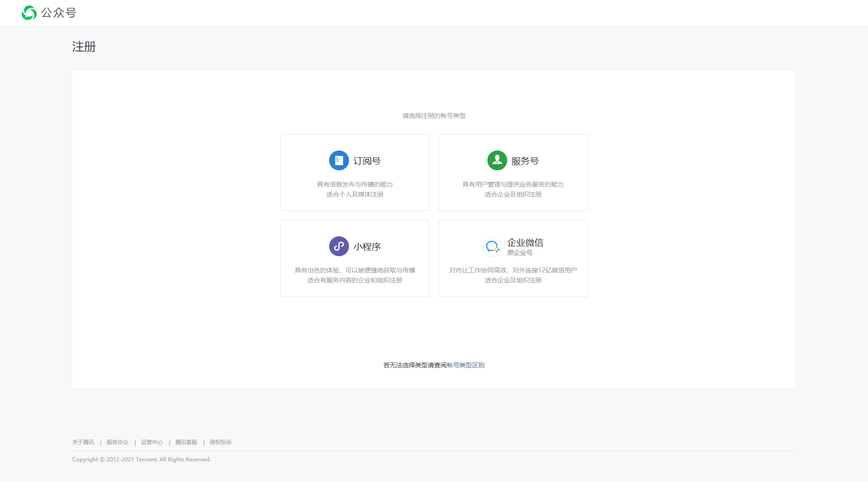Click the blue 订阅号 icon

[339, 160]
